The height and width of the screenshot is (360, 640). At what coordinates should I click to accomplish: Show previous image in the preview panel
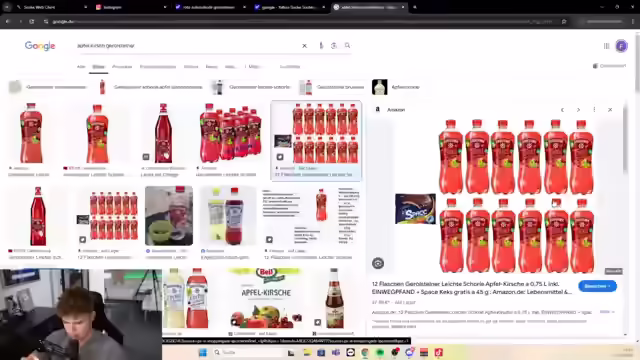[x=562, y=110]
